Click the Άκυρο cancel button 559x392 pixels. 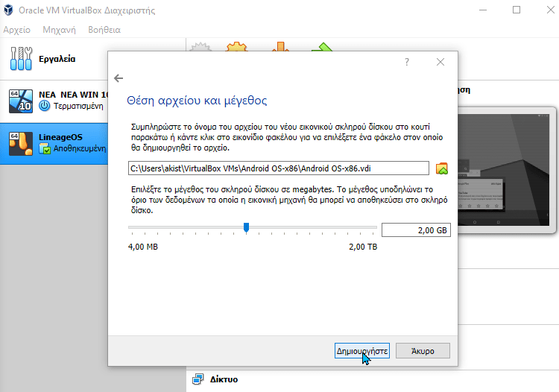click(x=423, y=351)
